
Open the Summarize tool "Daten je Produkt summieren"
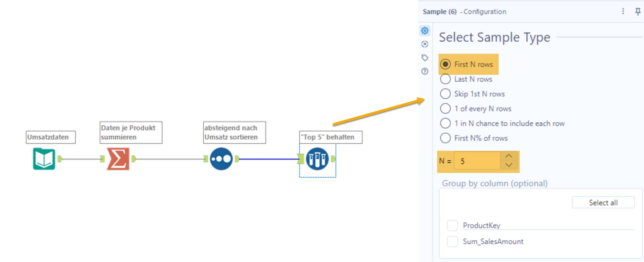117,159
